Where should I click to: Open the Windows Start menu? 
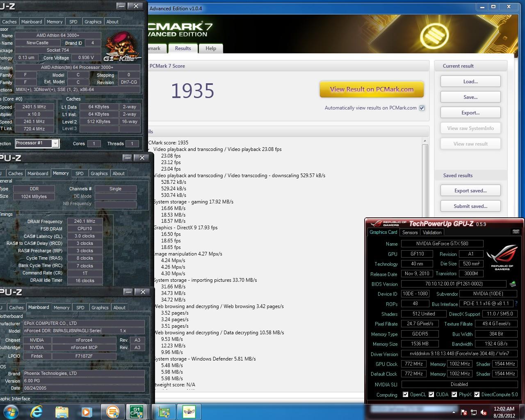click(x=11, y=411)
